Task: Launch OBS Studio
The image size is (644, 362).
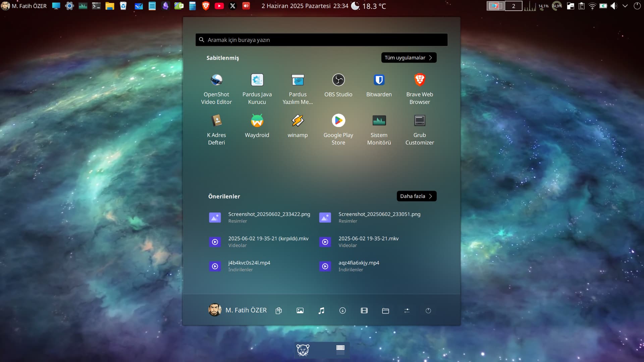Action: (338, 85)
